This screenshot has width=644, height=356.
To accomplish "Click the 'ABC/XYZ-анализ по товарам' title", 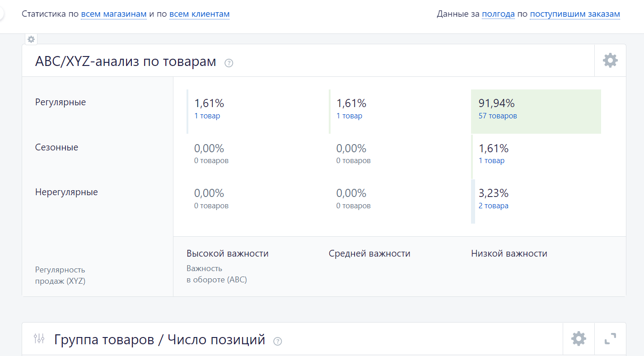I will click(126, 61).
